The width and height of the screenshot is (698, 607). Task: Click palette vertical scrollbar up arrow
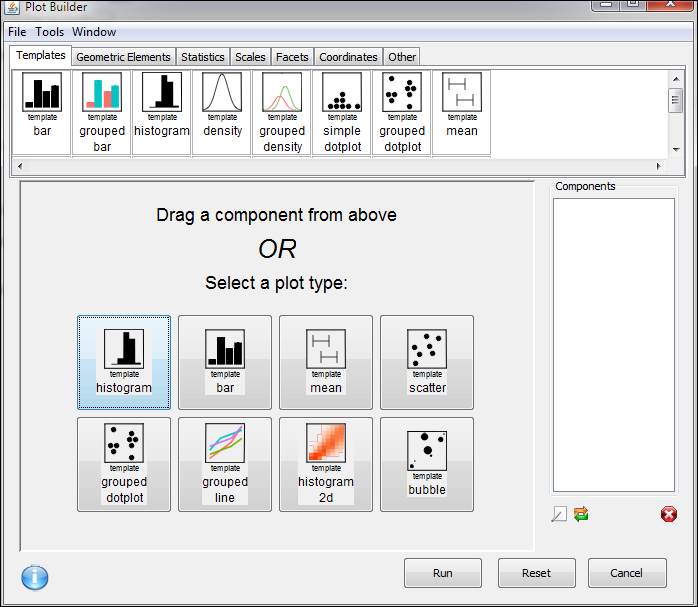pos(676,79)
